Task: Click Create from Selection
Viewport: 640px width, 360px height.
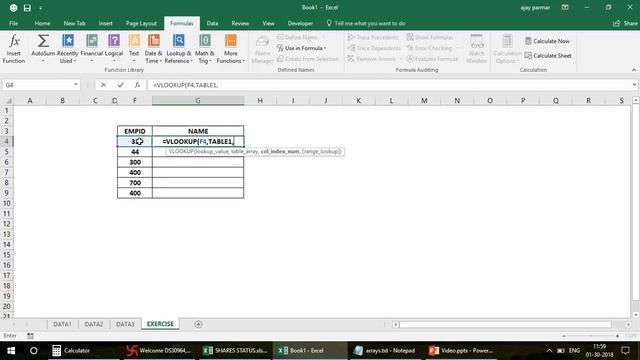Action: pos(308,59)
